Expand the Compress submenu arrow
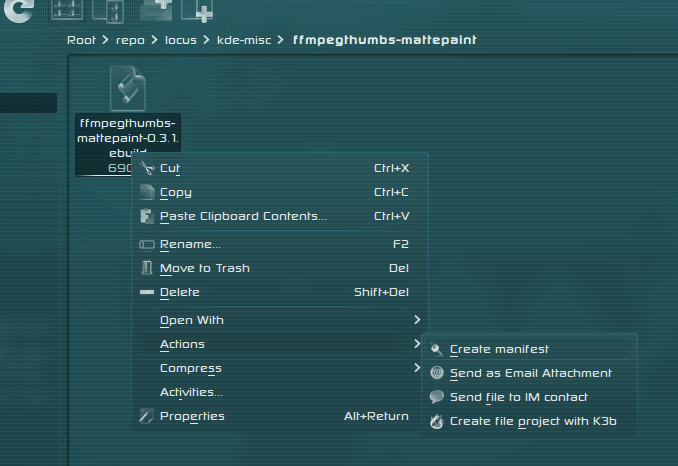The height and width of the screenshot is (466, 678). (417, 367)
